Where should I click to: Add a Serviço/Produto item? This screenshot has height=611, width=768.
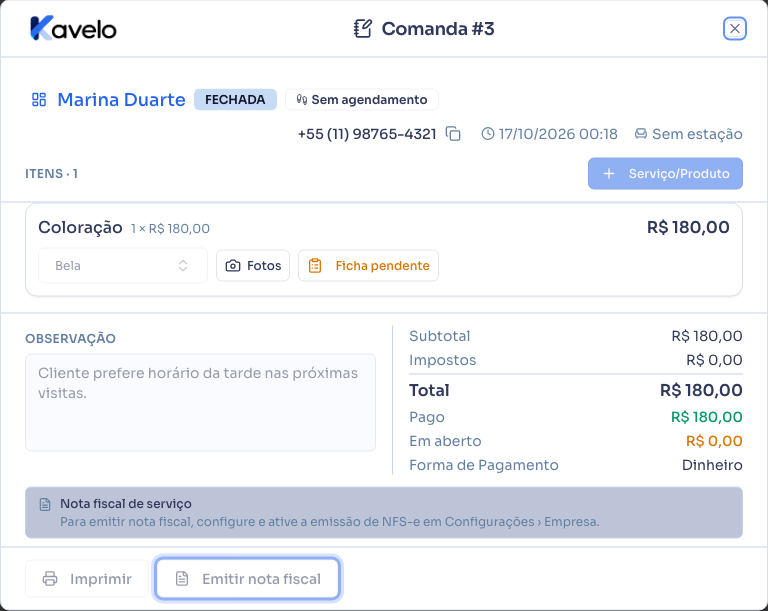pyautogui.click(x=665, y=173)
